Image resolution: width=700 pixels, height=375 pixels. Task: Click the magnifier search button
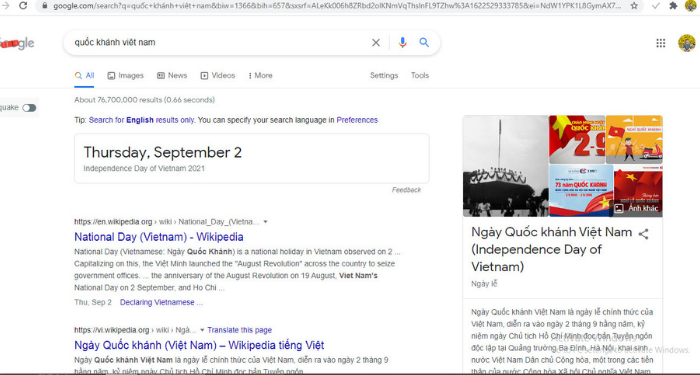click(x=424, y=42)
